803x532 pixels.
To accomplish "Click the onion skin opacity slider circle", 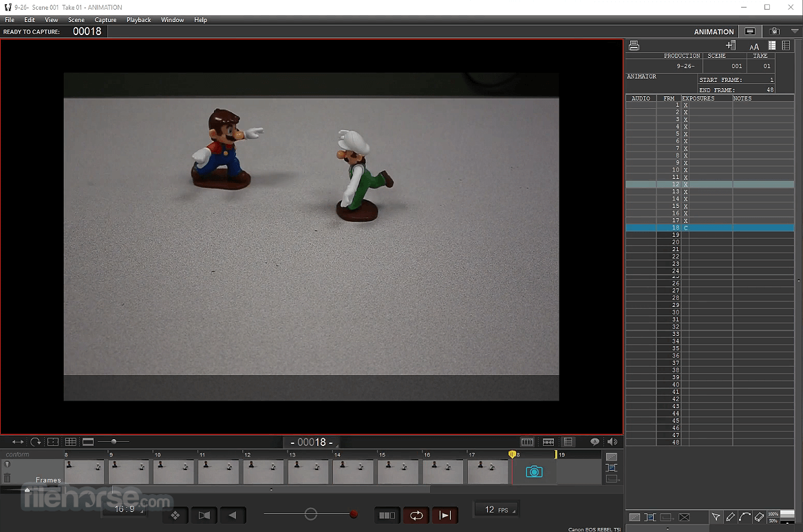I will coord(310,514).
